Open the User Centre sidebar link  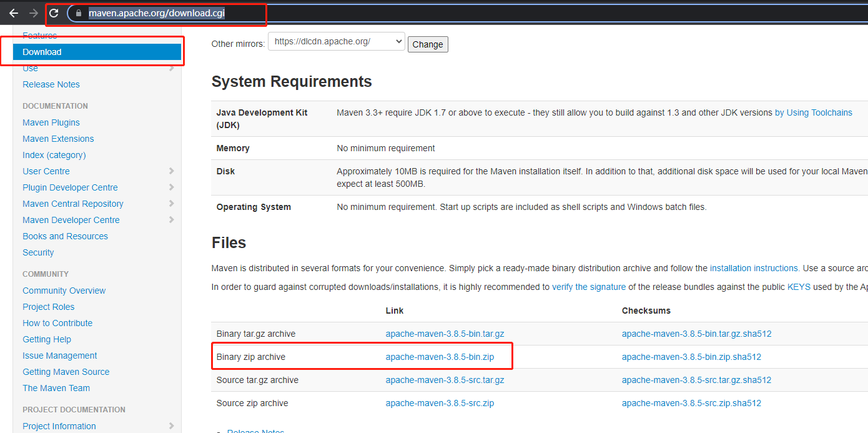pyautogui.click(x=46, y=171)
